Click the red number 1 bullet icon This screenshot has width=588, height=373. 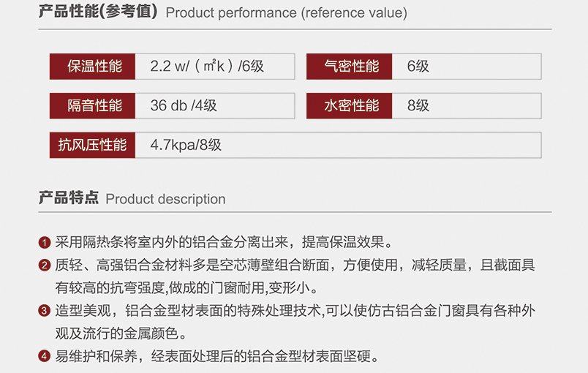click(45, 243)
